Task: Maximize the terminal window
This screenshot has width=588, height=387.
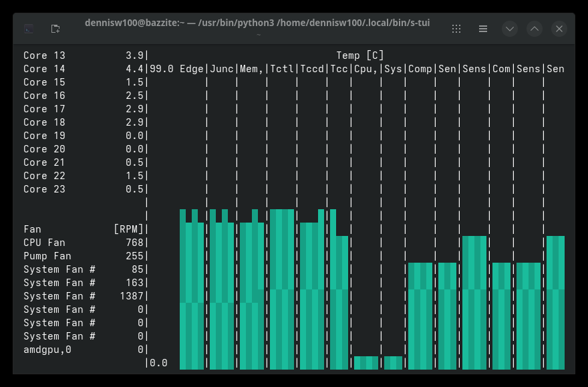Action: click(x=535, y=29)
